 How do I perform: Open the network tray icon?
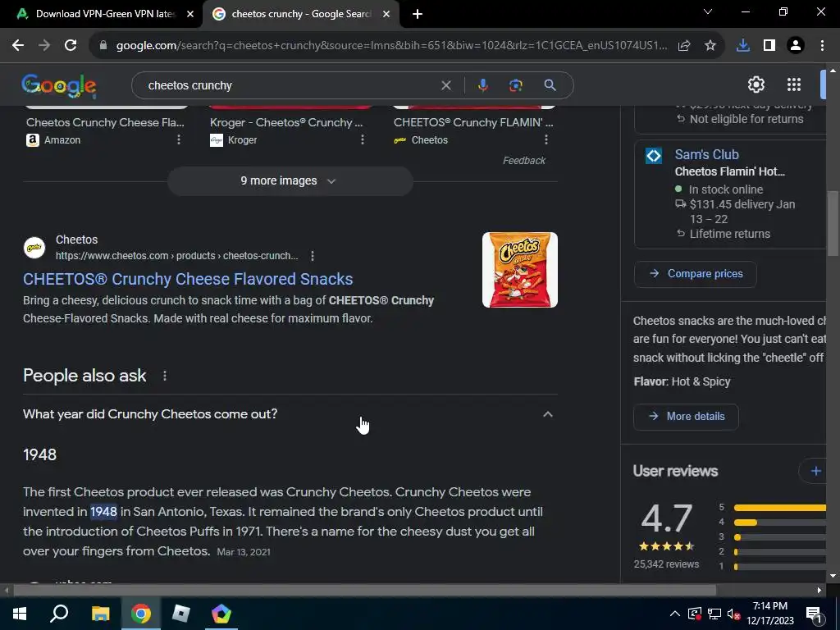coord(714,614)
